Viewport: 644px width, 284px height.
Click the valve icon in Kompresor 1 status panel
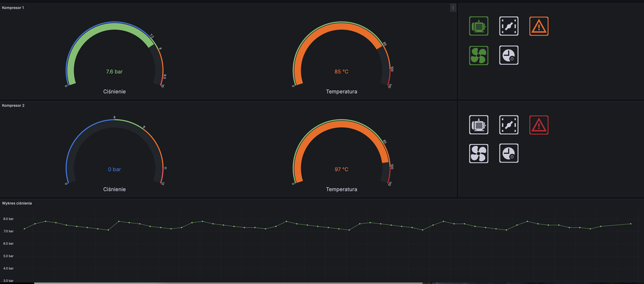(509, 26)
